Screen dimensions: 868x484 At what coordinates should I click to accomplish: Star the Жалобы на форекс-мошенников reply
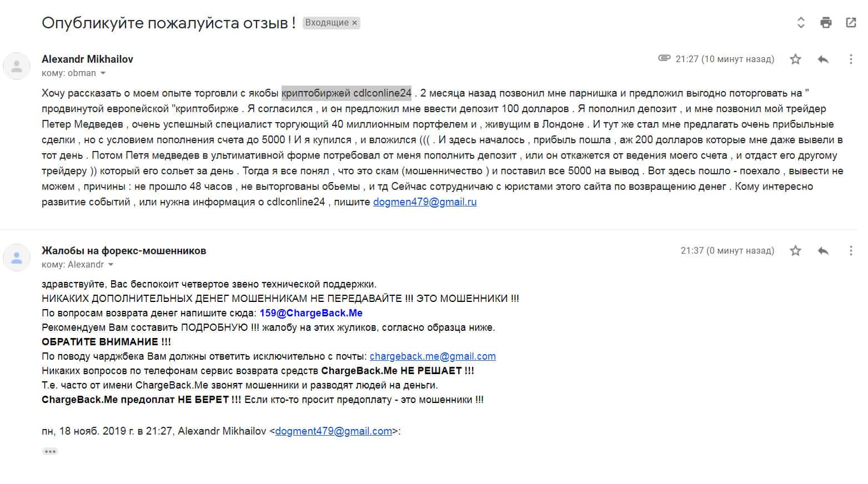tap(795, 251)
